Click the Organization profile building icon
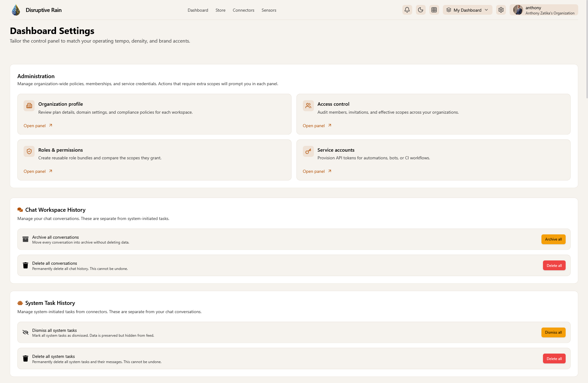 (x=29, y=106)
